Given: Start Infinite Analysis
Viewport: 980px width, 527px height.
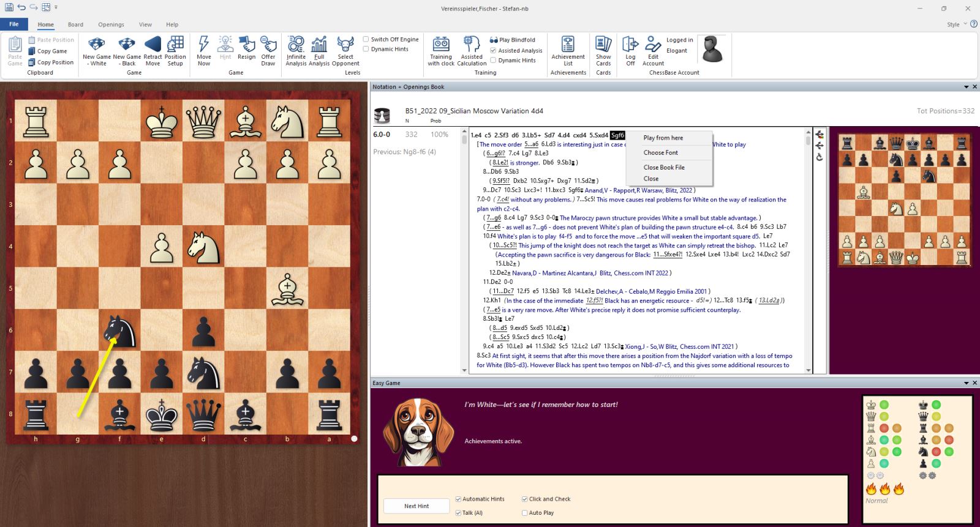Looking at the screenshot, I should tap(296, 50).
